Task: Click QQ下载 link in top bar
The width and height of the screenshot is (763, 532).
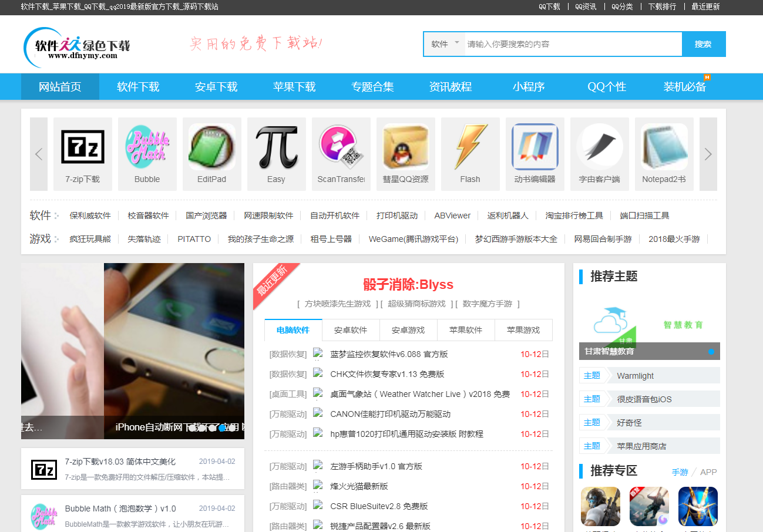Action: click(549, 7)
